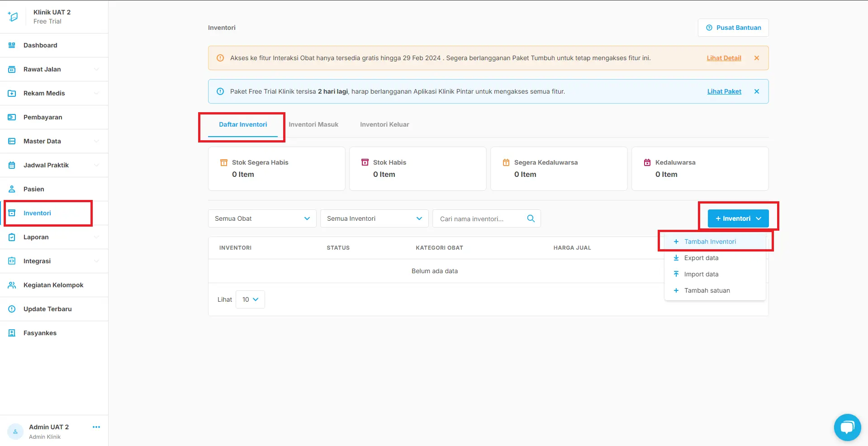868x446 pixels.
Task: Open the Semua Inventori filter dropdown
Action: pos(375,218)
